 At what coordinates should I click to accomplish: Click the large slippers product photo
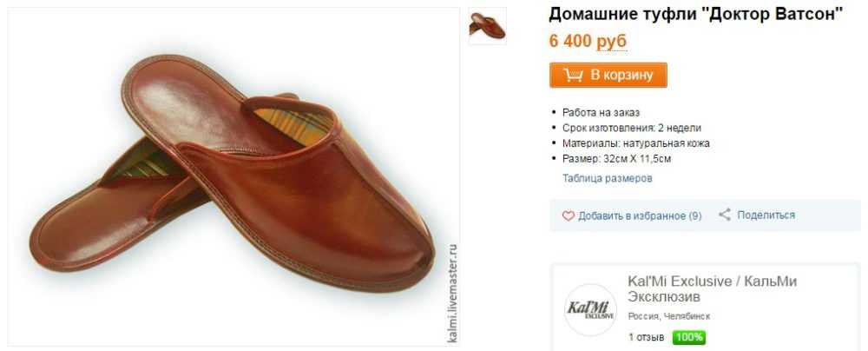pos(233,176)
